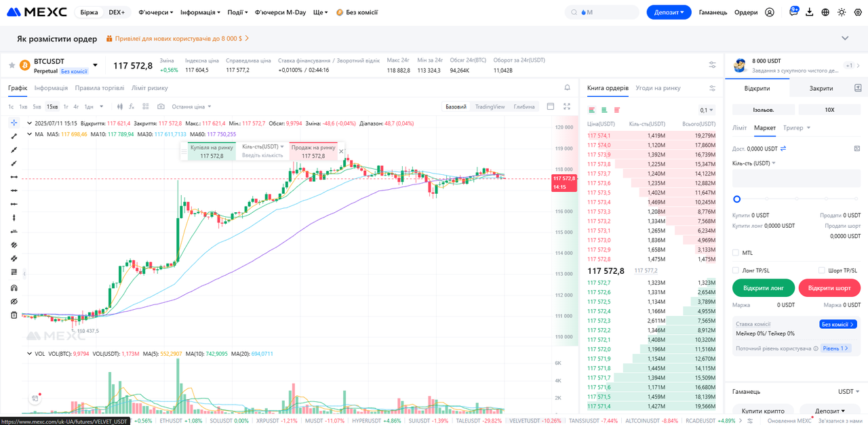Switch to the Угоди на ринку tab

pyautogui.click(x=658, y=88)
